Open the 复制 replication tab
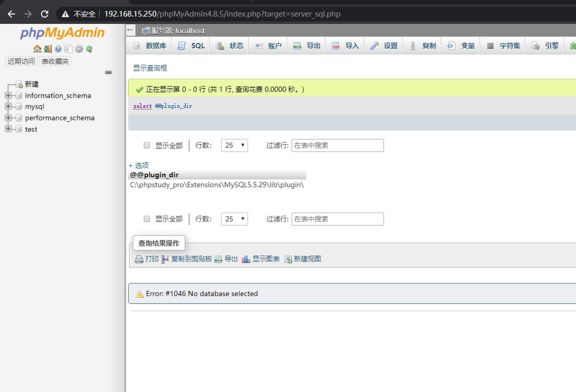 422,46
